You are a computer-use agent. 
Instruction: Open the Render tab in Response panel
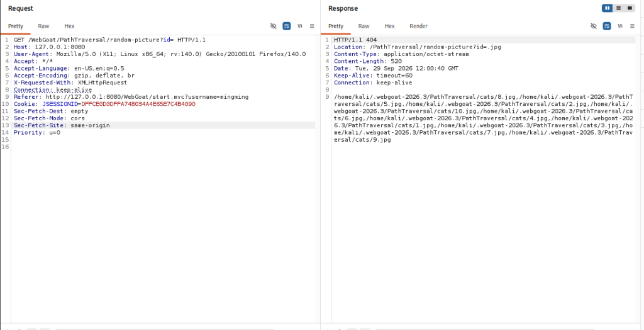coord(418,26)
